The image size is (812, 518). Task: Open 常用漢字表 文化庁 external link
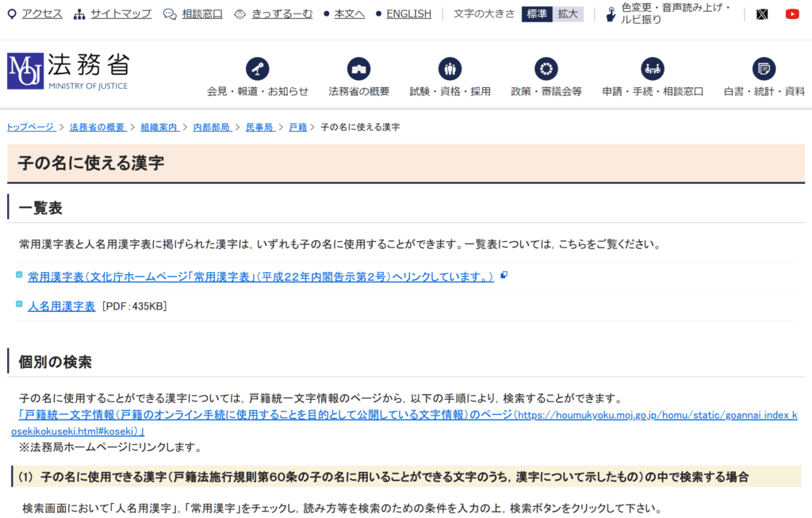(x=260, y=276)
